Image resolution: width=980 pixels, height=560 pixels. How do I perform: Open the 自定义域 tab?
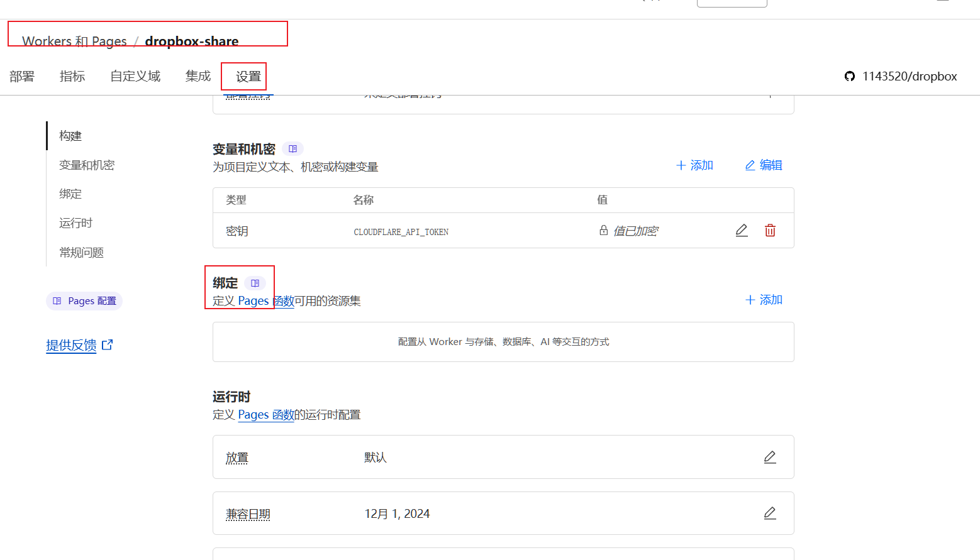(135, 76)
